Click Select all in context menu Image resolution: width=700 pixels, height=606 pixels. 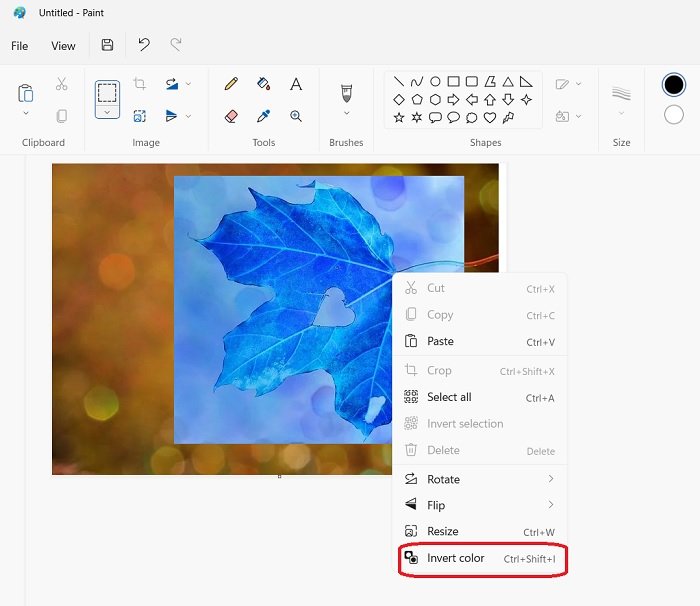coord(449,397)
